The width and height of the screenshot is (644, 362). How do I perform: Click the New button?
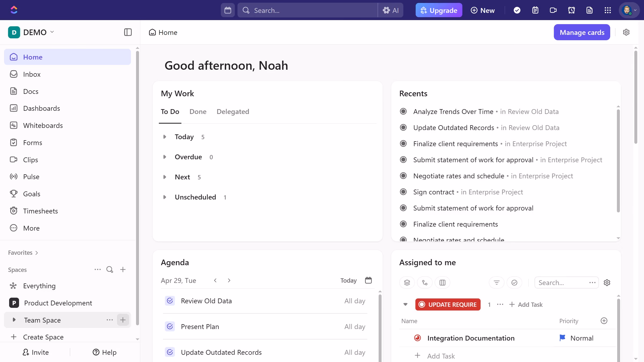pyautogui.click(x=483, y=10)
